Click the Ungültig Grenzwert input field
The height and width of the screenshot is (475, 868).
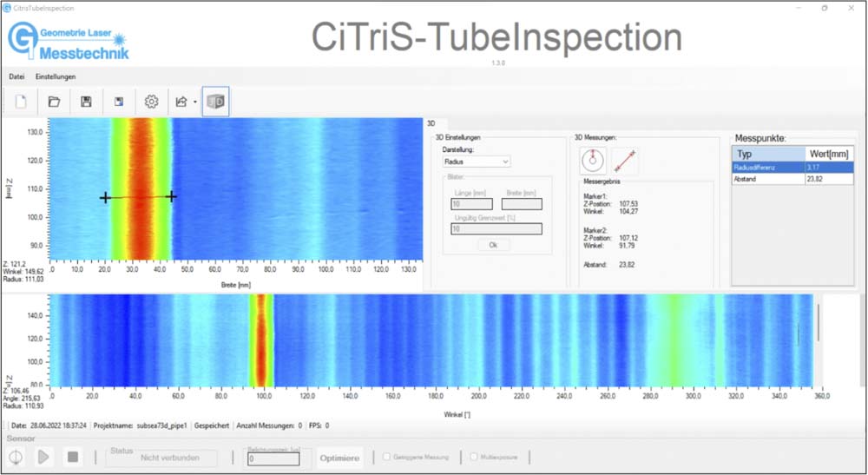click(496, 228)
